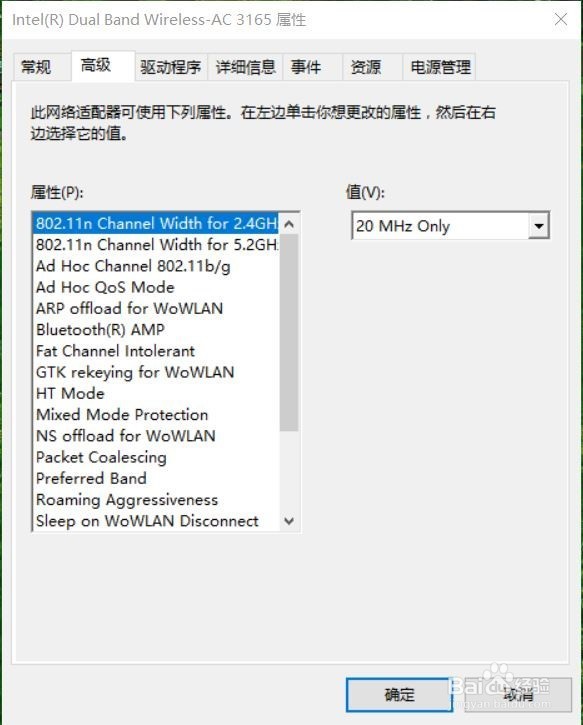Click the property list scrollbar thumb
The image size is (583, 725).
pyautogui.click(x=289, y=332)
